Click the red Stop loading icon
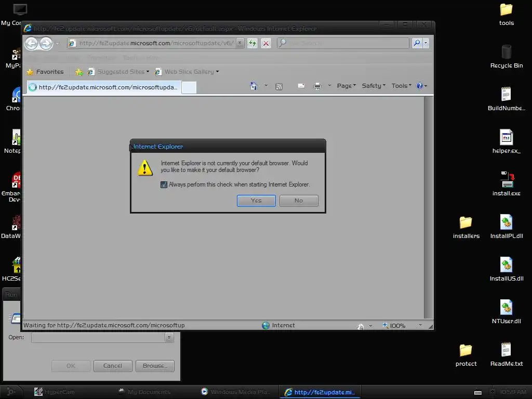This screenshot has width=532, height=399. (266, 43)
